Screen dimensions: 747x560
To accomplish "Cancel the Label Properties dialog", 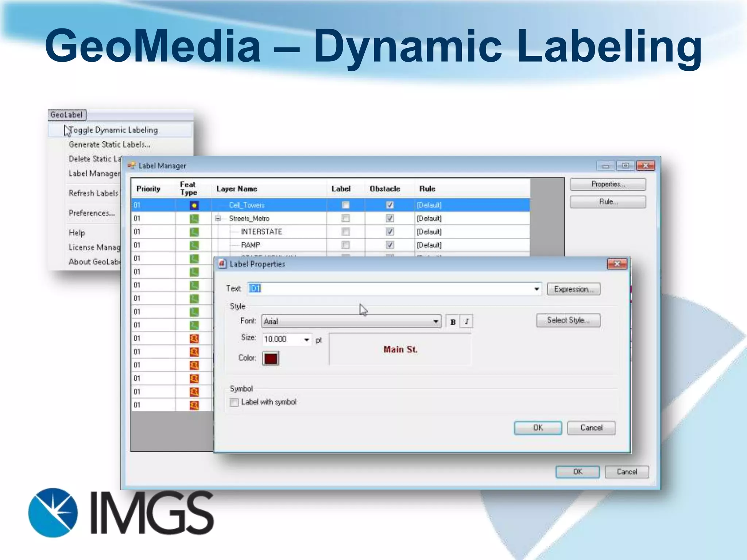I will click(x=591, y=428).
